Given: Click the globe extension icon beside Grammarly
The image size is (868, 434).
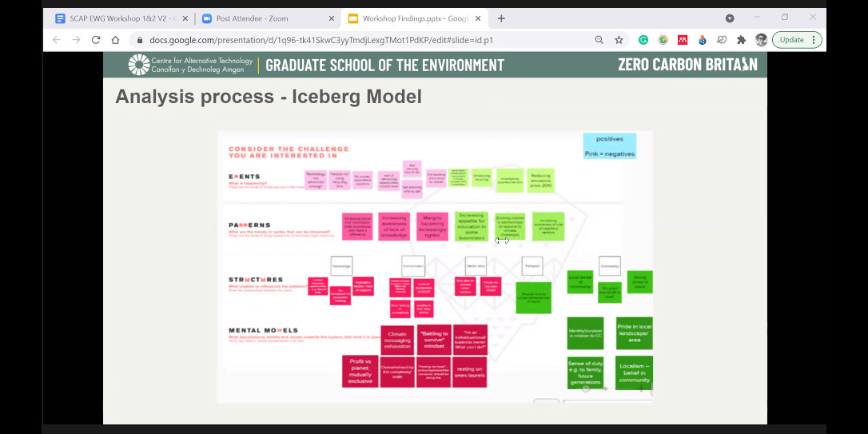Looking at the screenshot, I should [663, 40].
